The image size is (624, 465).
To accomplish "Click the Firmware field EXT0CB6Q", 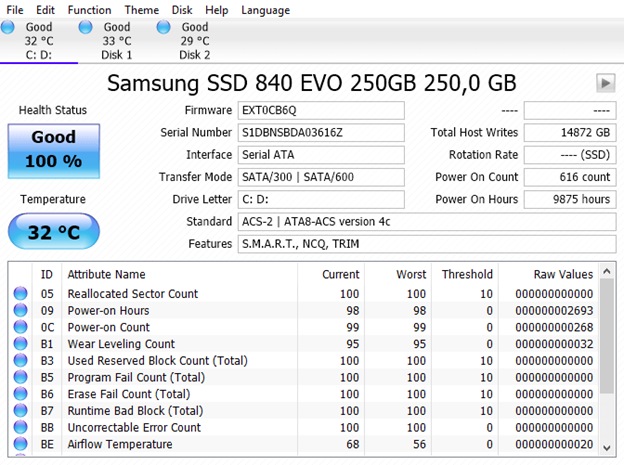I will click(321, 110).
